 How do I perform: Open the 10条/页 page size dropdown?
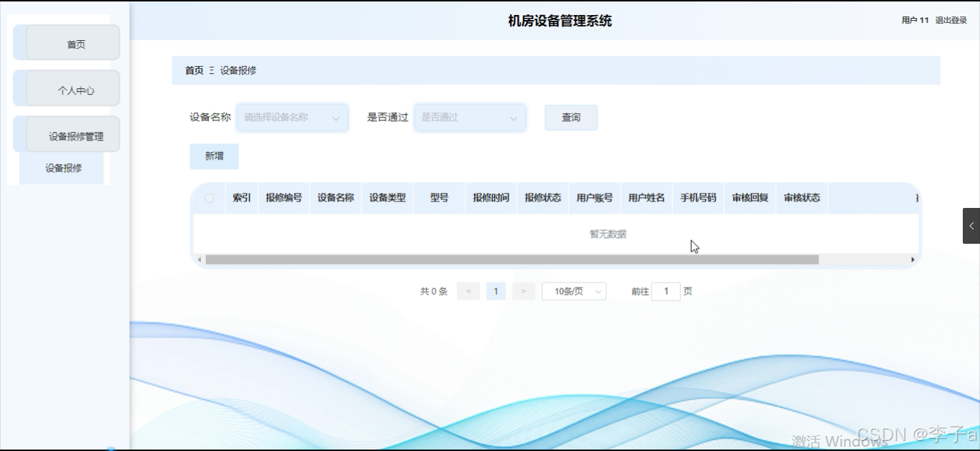click(x=574, y=291)
